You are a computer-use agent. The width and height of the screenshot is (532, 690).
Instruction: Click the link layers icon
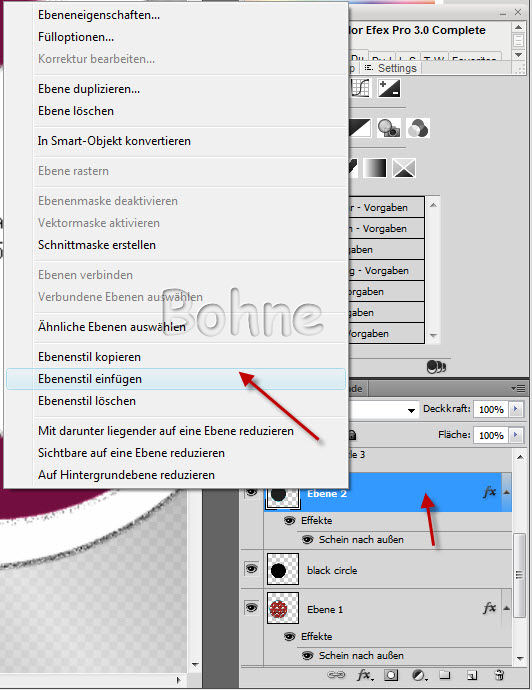[x=336, y=675]
